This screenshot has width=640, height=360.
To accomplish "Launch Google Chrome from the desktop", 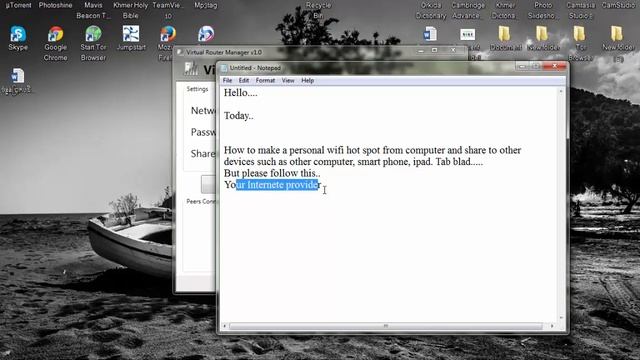I will tap(56, 35).
